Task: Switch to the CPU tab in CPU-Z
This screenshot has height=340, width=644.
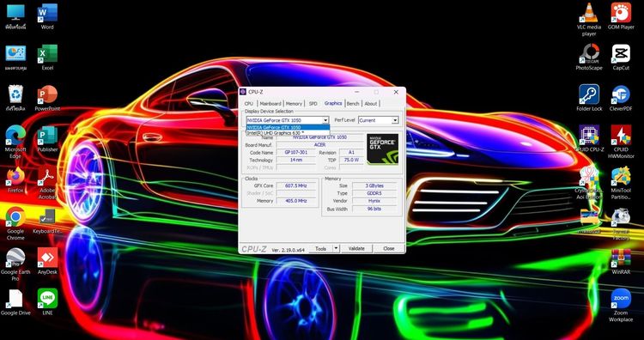Action: [249, 104]
